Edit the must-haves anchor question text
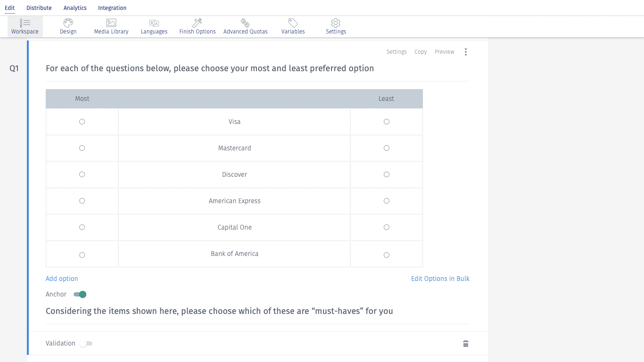This screenshot has width=644, height=362. pyautogui.click(x=219, y=311)
